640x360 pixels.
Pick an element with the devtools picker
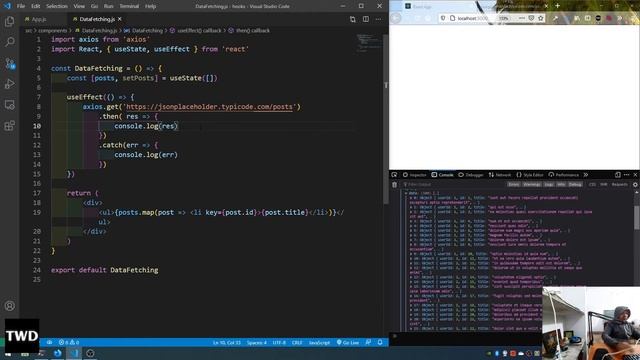click(394, 175)
